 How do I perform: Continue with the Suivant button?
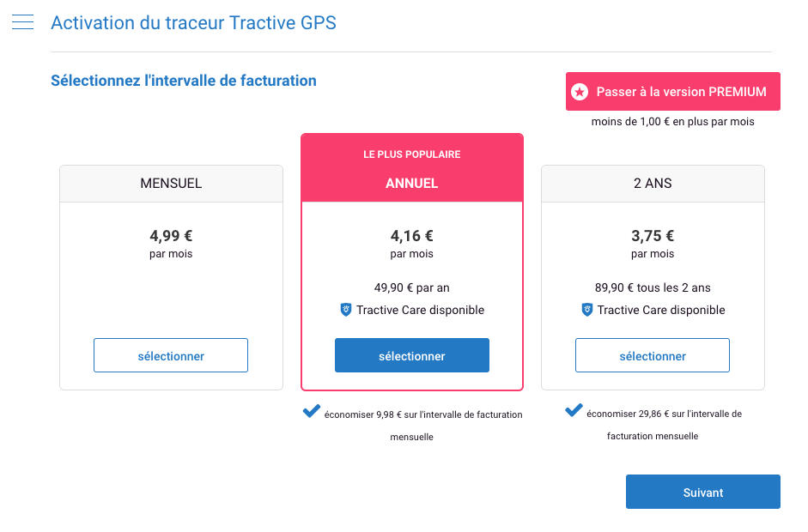703,492
